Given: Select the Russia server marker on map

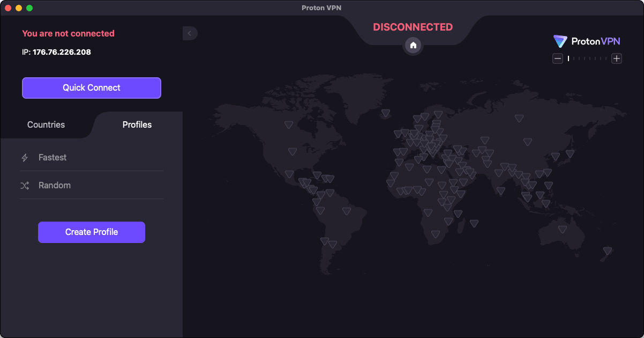Looking at the screenshot, I should tap(519, 119).
